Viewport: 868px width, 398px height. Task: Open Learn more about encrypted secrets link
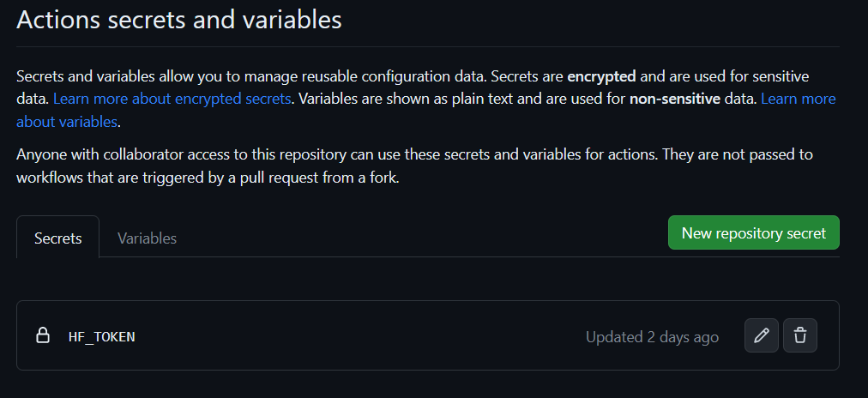click(x=172, y=99)
